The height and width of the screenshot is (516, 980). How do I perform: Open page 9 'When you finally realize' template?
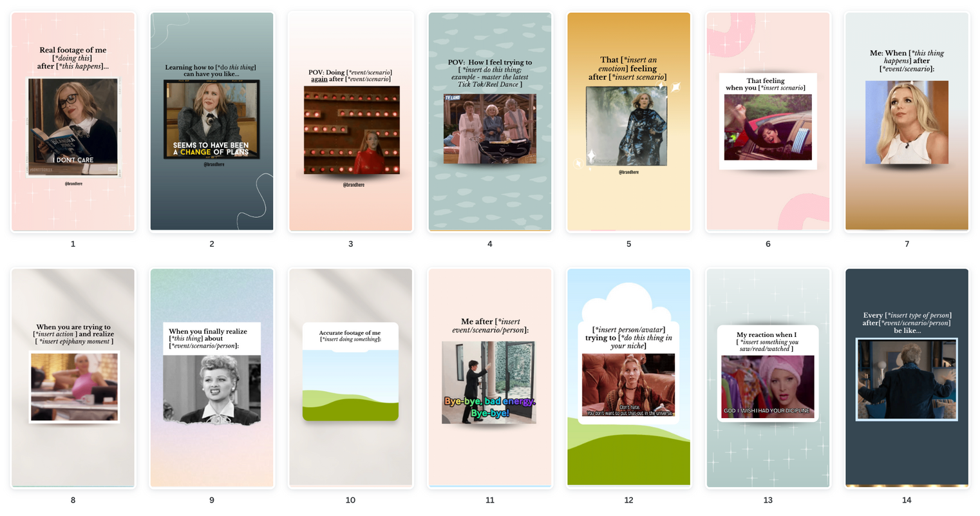pyautogui.click(x=212, y=378)
